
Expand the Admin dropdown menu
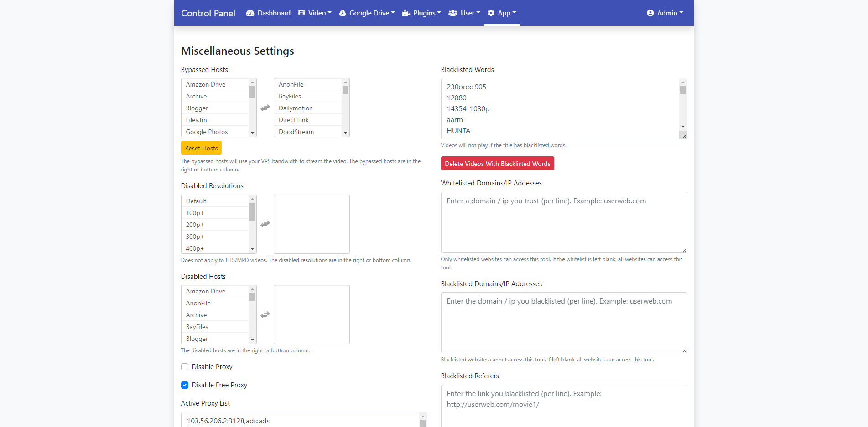(665, 13)
